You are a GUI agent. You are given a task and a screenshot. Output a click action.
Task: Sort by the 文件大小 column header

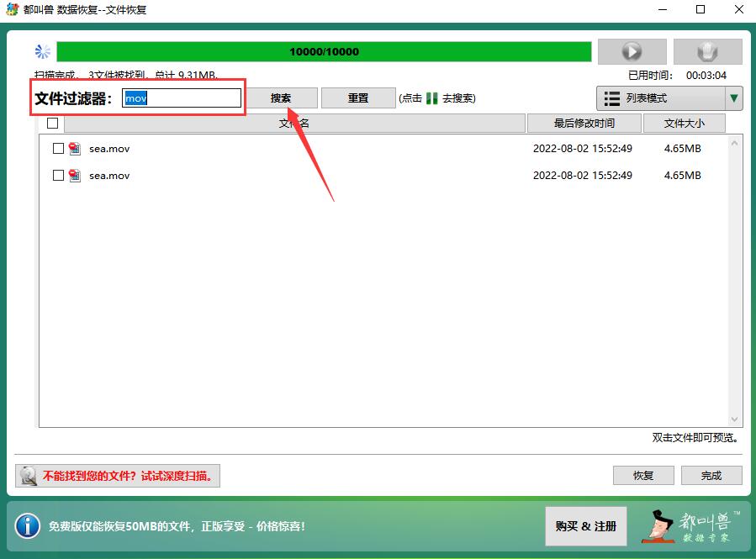click(683, 124)
